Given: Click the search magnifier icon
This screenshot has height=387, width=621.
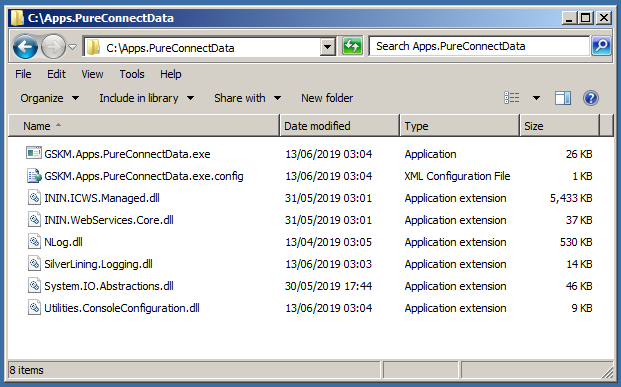Looking at the screenshot, I should tap(601, 46).
